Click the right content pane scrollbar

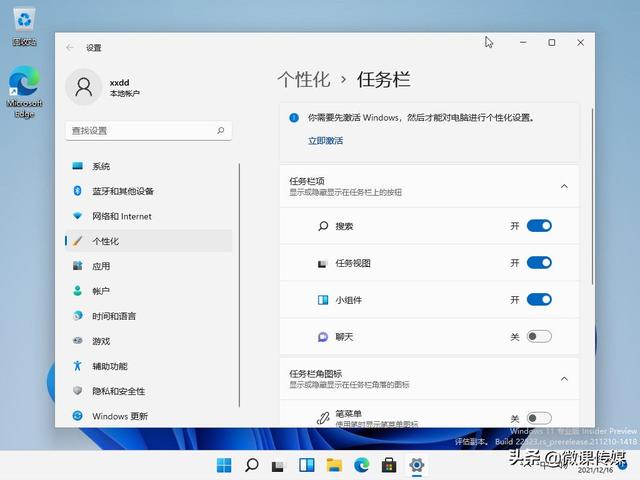[x=592, y=196]
